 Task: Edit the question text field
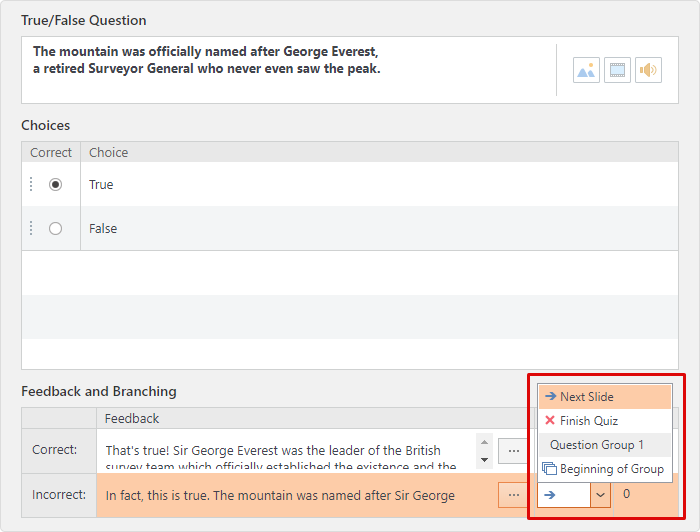pyautogui.click(x=289, y=70)
